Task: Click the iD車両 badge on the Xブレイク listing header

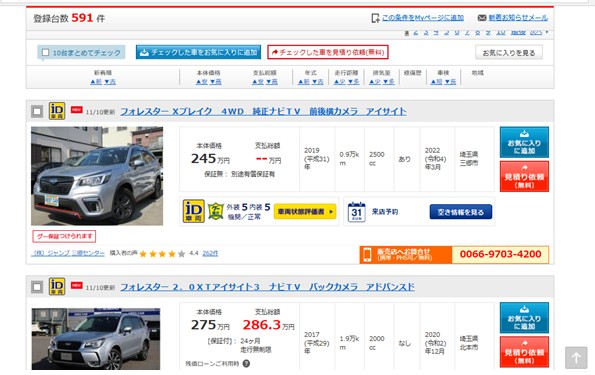Action: point(57,111)
